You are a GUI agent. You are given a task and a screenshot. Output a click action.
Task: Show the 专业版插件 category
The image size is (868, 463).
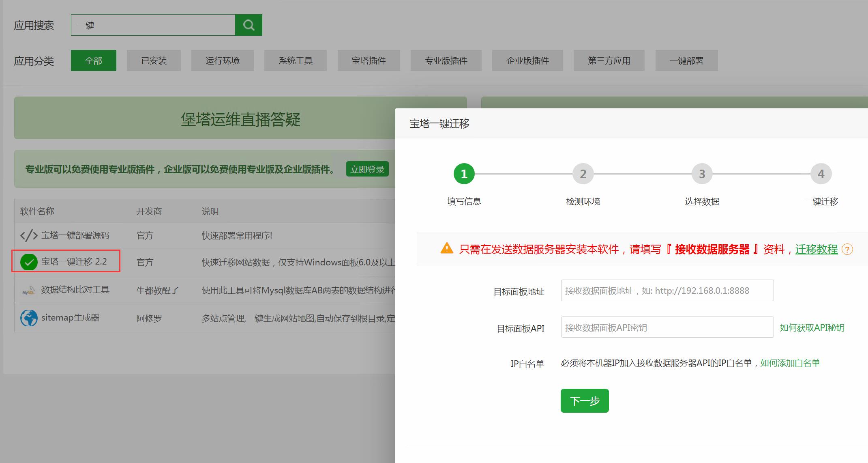(x=446, y=60)
